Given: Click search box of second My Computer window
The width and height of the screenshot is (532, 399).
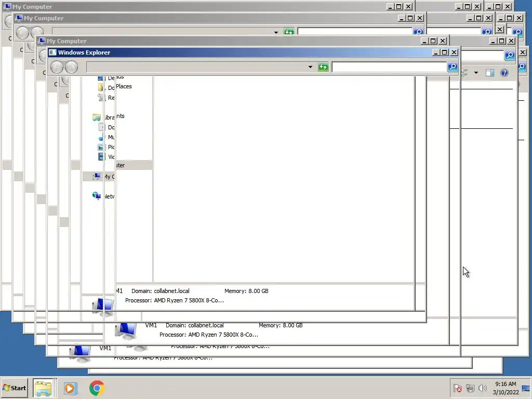Looking at the screenshot, I should [x=355, y=32].
